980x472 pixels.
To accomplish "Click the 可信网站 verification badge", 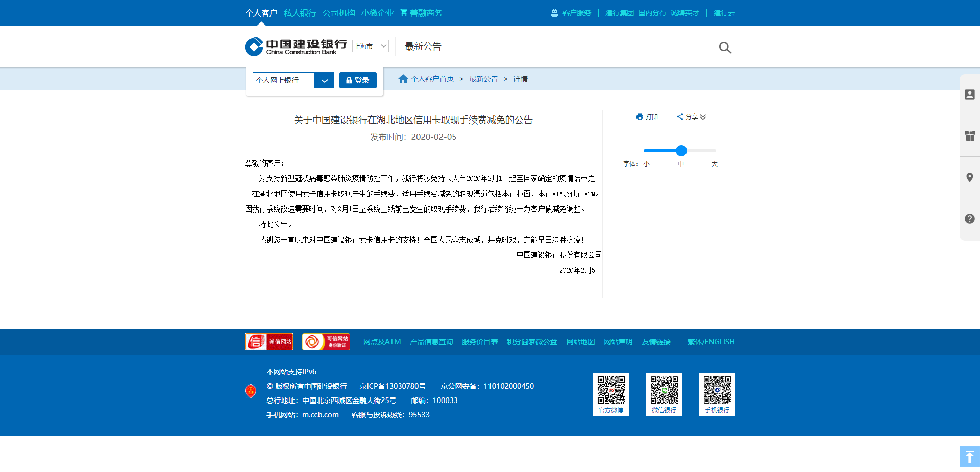I will [326, 342].
